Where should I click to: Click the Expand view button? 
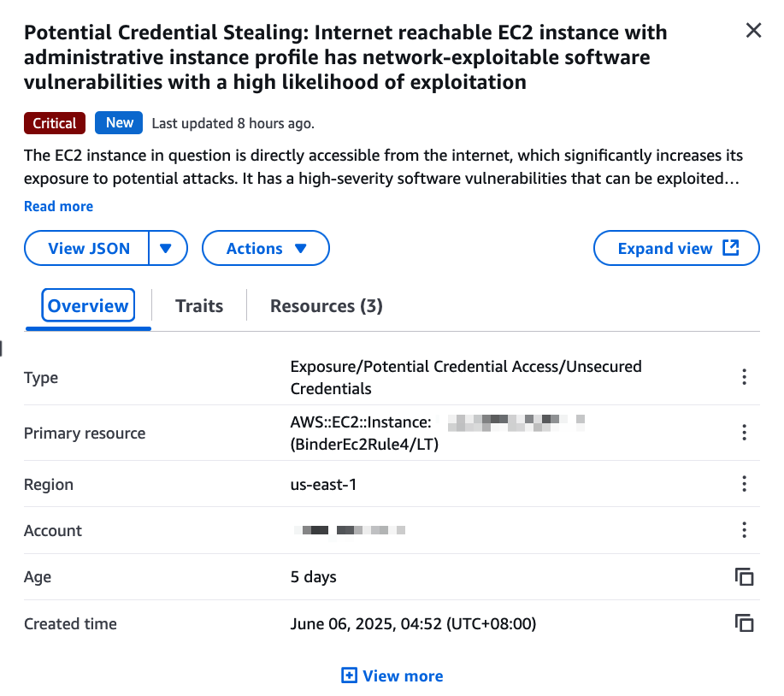click(x=676, y=248)
